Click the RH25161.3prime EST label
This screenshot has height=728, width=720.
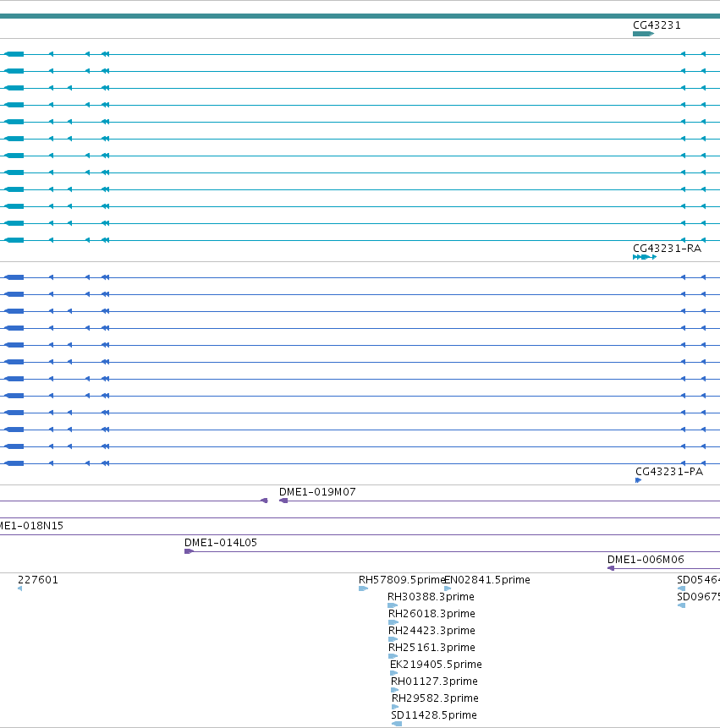tap(432, 647)
